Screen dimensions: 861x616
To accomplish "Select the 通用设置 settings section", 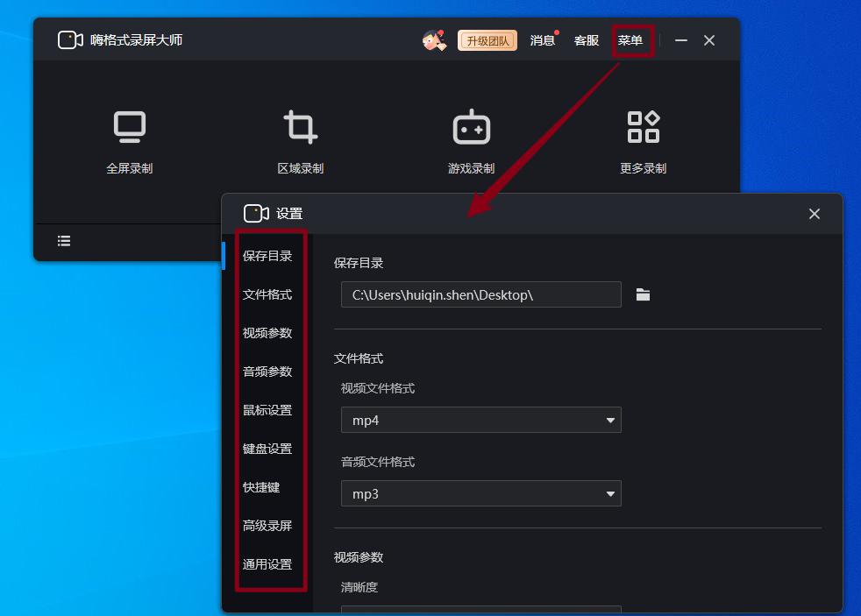I will (266, 564).
